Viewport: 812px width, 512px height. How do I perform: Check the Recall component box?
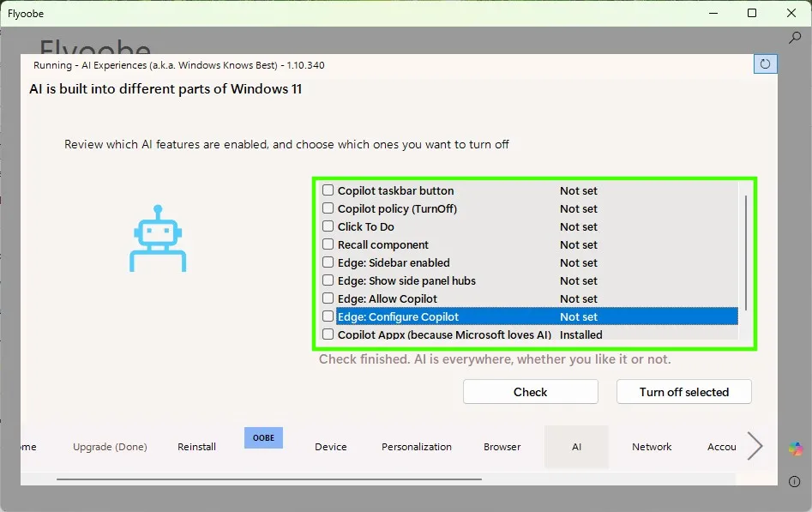(x=328, y=244)
